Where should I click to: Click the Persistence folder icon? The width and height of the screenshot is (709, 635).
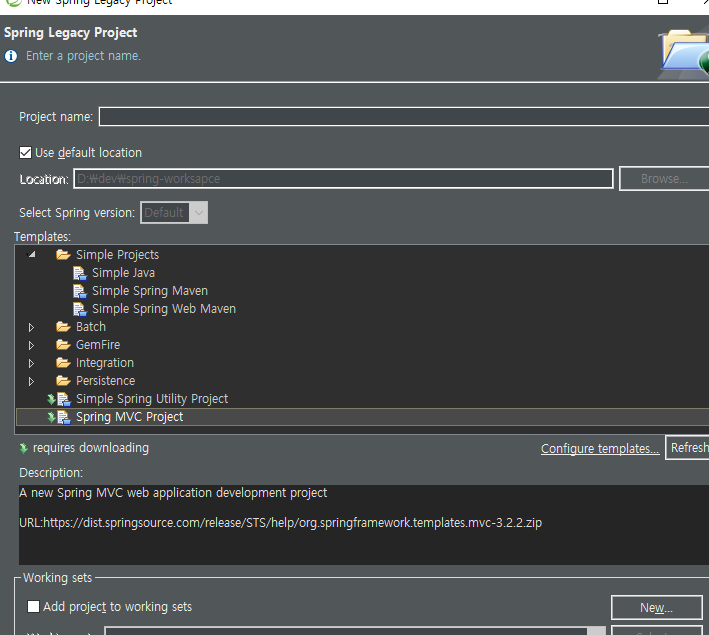pyautogui.click(x=63, y=381)
